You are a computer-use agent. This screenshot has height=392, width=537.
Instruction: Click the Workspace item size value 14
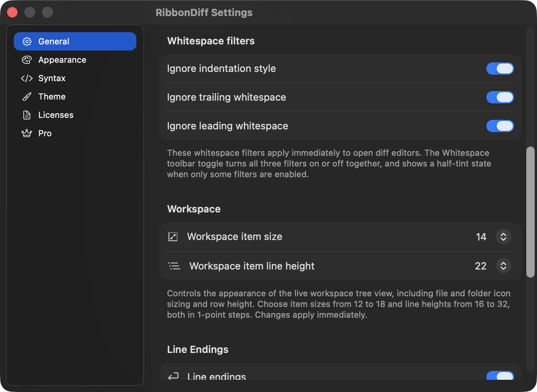point(481,237)
